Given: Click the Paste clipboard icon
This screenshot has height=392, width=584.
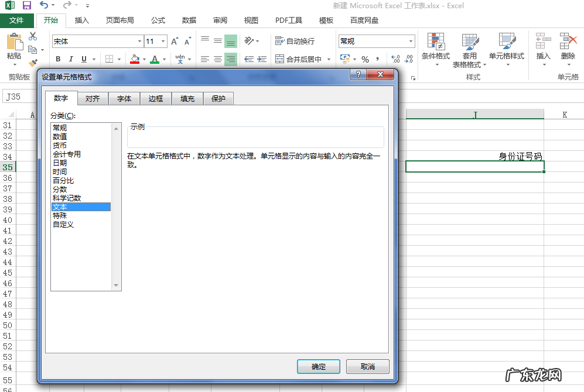Looking at the screenshot, I should point(15,42).
